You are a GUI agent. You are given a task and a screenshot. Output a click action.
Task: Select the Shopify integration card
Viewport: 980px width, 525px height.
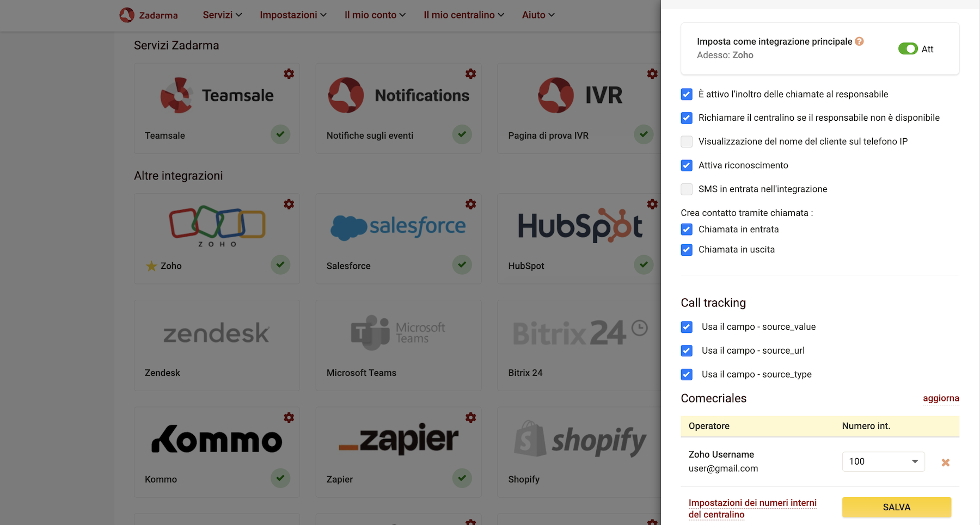pos(579,452)
